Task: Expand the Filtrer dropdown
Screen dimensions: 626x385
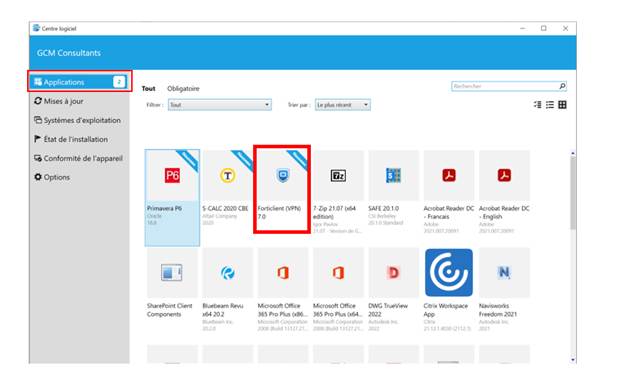Action: (220, 105)
